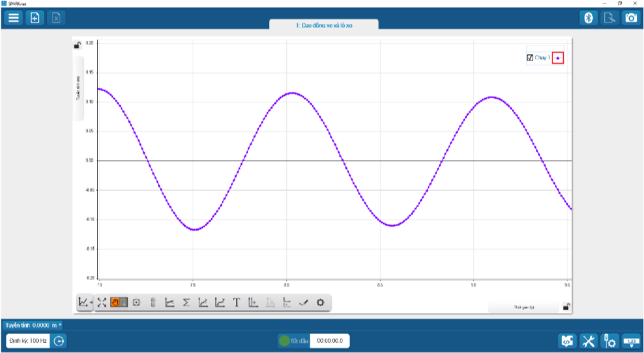Click the Bắt đầu start recording button
The image size is (644, 353).
pos(293,341)
